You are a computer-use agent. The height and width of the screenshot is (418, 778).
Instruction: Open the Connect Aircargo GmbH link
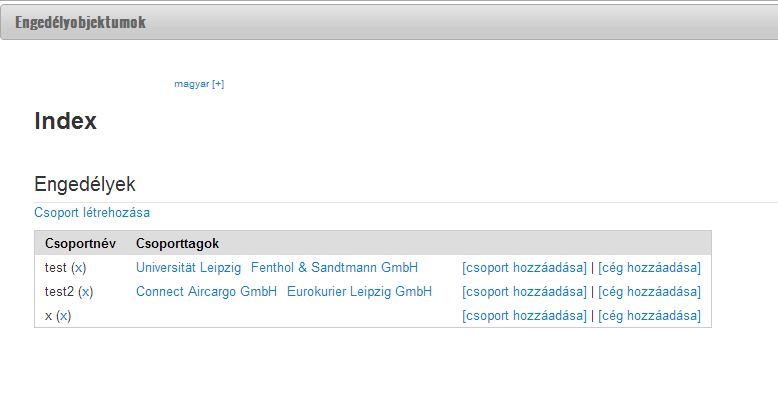point(206,291)
